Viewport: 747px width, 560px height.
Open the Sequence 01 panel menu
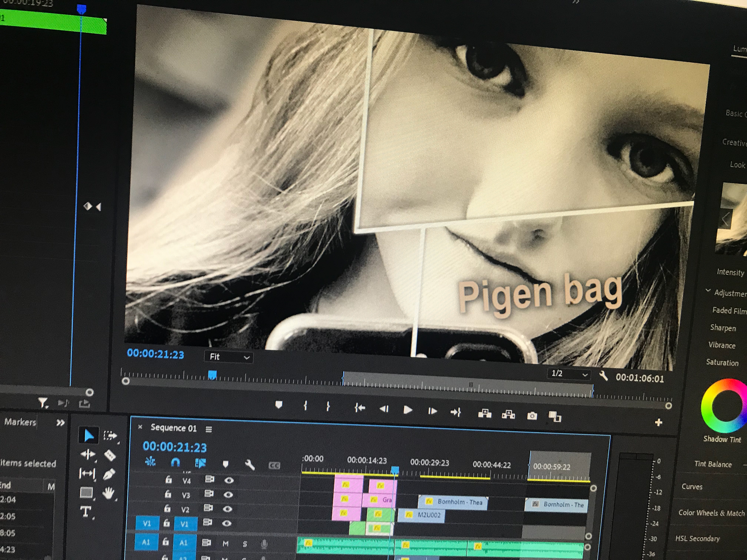[x=209, y=429]
